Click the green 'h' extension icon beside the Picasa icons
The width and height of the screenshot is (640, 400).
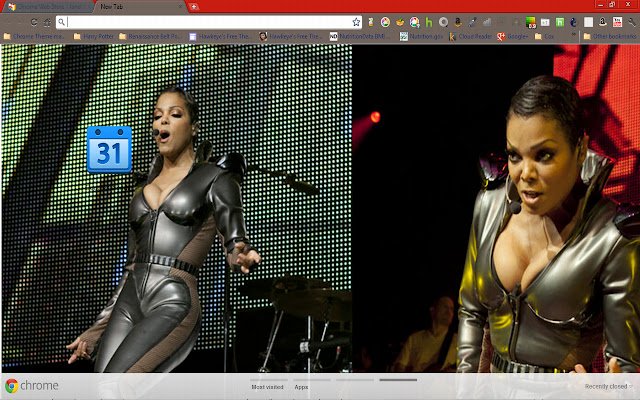(x=429, y=22)
